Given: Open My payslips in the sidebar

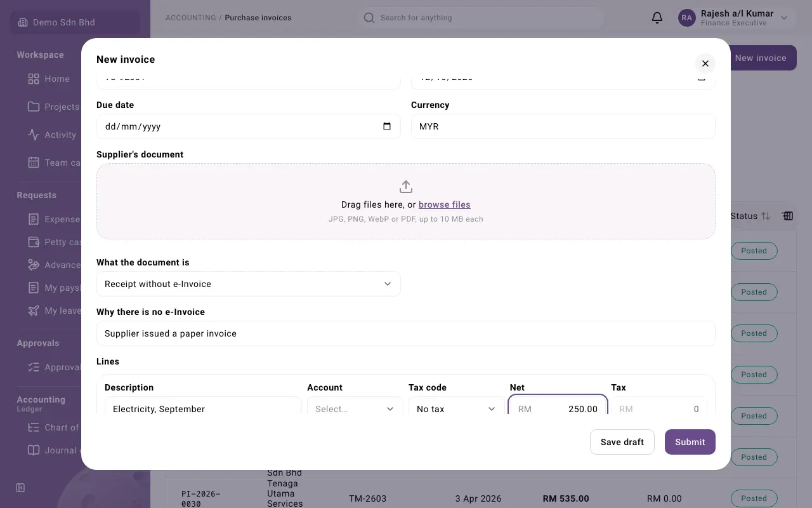Looking at the screenshot, I should 54,288.
